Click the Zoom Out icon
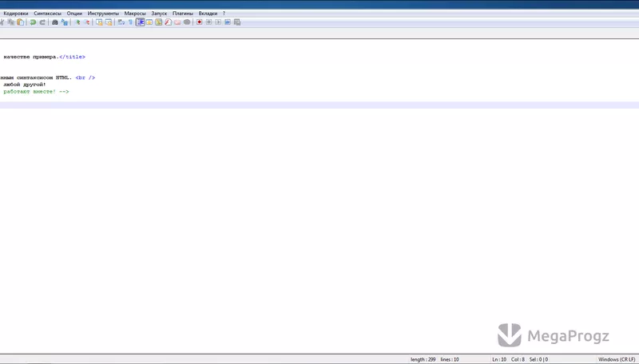 87,22
